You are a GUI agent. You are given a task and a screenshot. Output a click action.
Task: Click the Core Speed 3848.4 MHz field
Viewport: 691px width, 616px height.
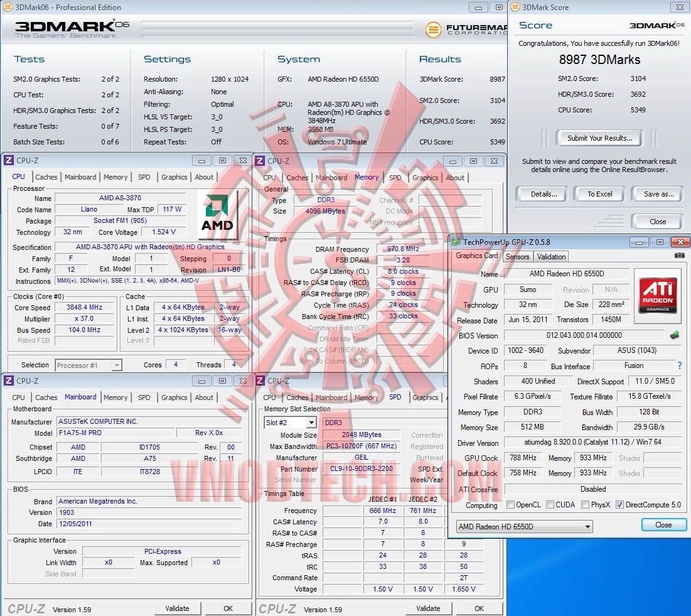point(84,307)
